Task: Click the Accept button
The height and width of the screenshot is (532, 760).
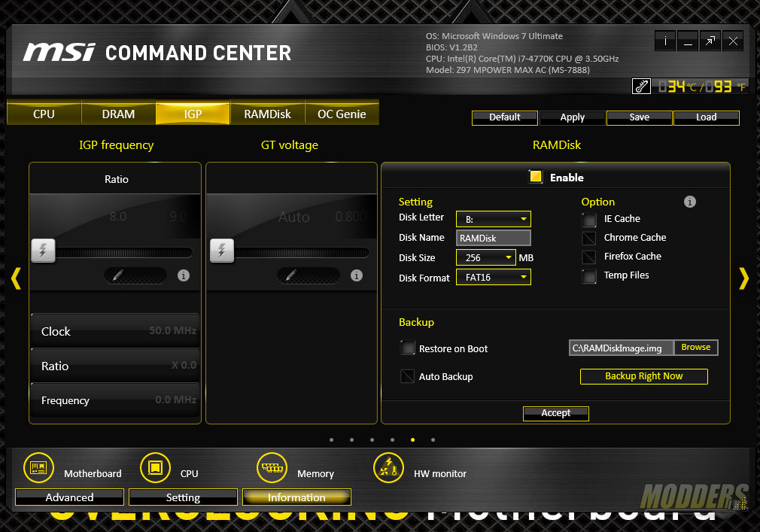Action: tap(556, 413)
